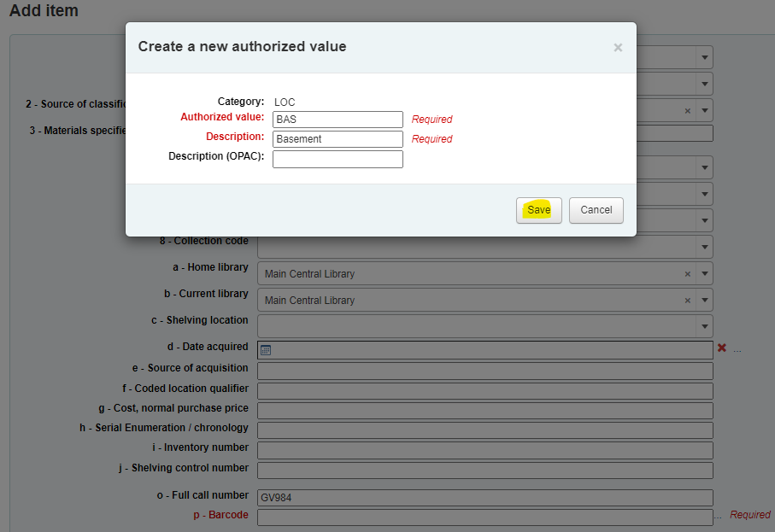
Task: Click the Barcode input field
Action: pyautogui.click(x=484, y=517)
